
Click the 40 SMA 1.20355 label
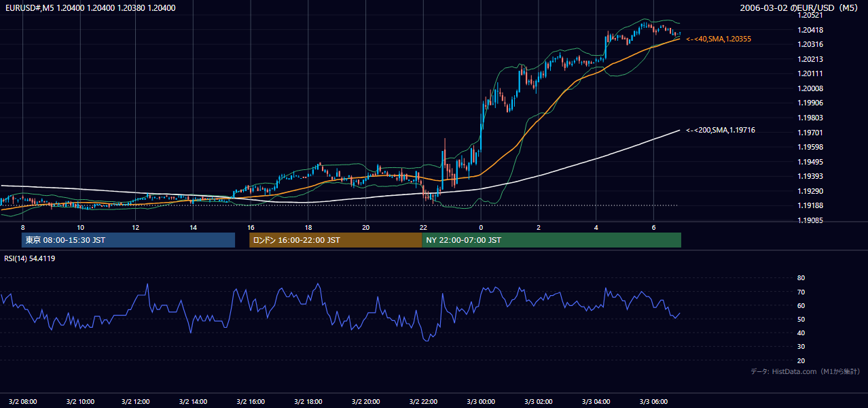(x=719, y=39)
